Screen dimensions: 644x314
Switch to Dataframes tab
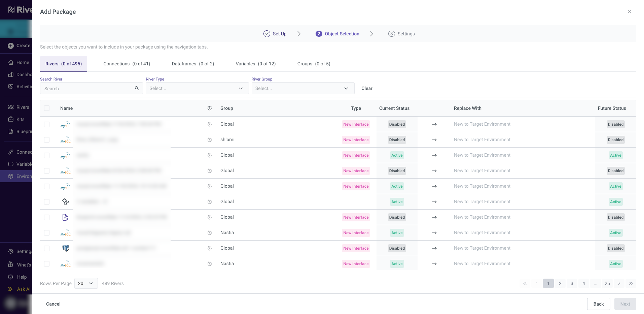193,64
